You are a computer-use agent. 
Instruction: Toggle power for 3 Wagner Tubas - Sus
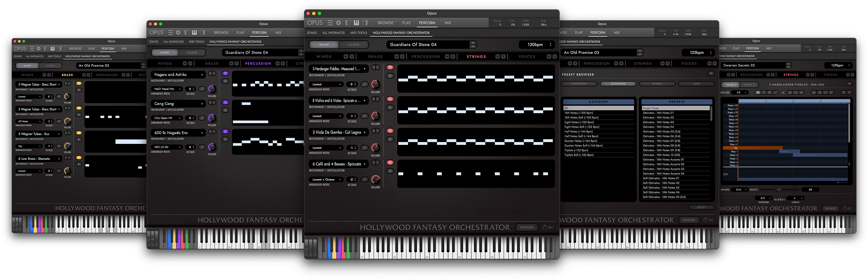pos(79,133)
